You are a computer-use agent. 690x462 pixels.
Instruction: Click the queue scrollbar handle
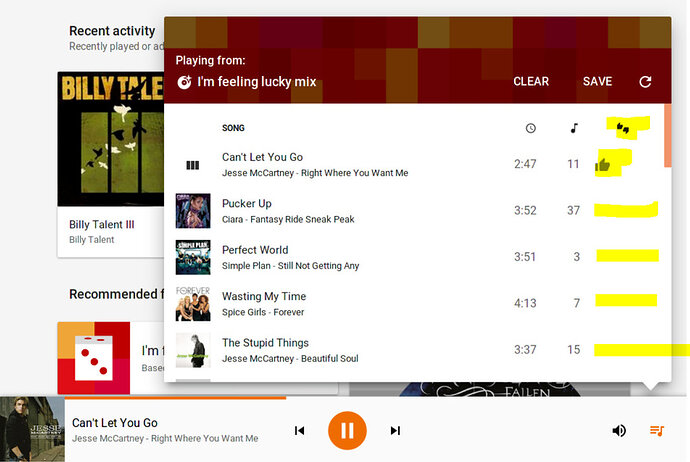668,136
